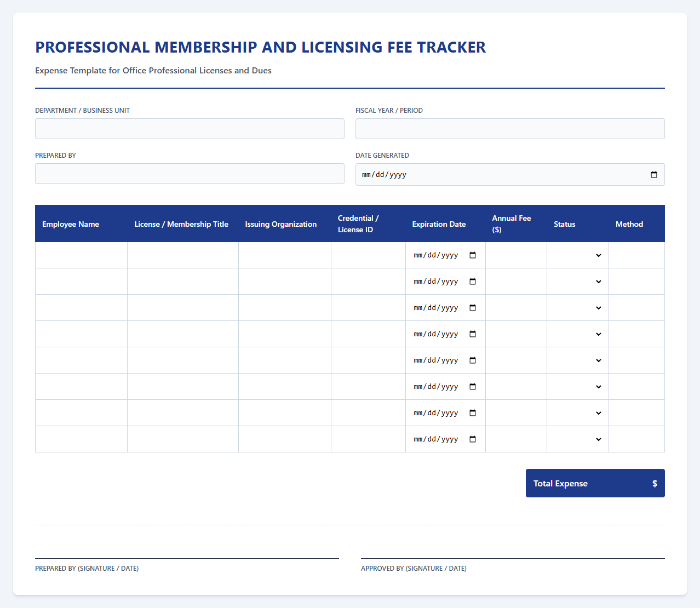700x608 pixels.
Task: Open calendar icon in second row Expiration Date
Action: tap(473, 282)
